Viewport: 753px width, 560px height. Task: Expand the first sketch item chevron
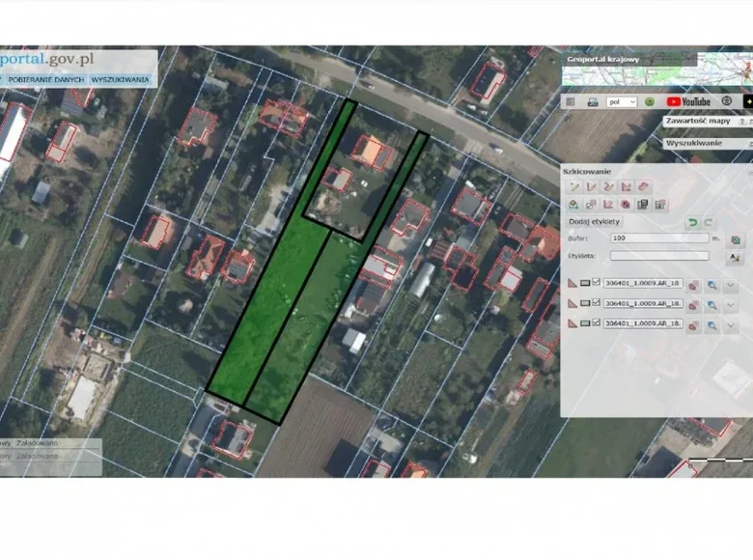point(732,284)
